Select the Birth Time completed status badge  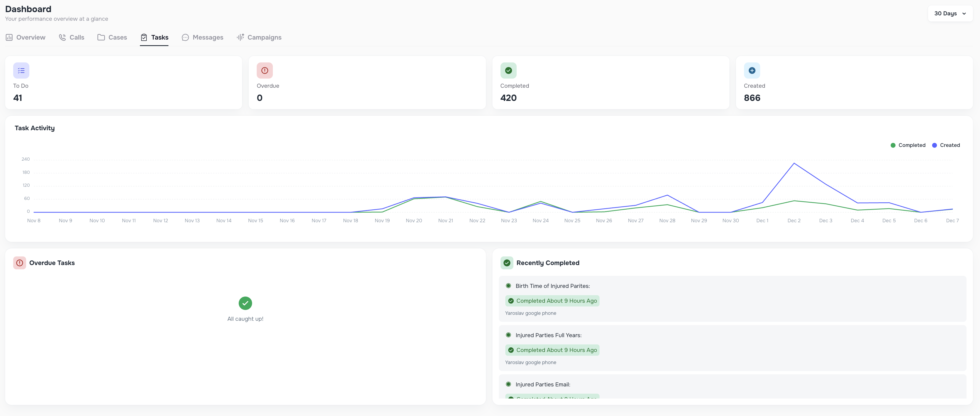point(552,301)
